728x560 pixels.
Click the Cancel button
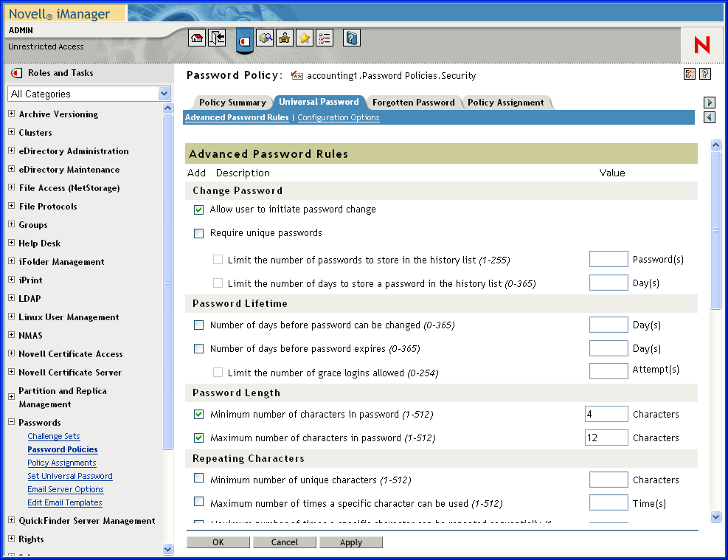[x=285, y=542]
